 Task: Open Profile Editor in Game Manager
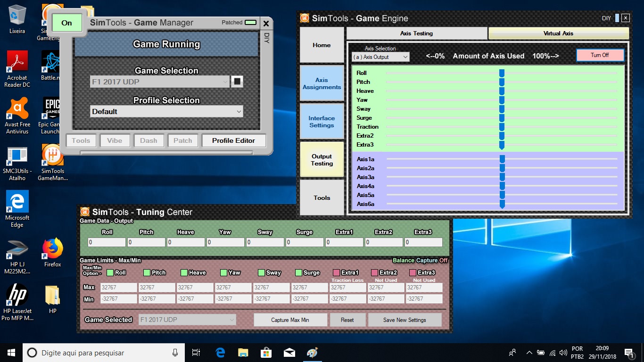pos(233,140)
